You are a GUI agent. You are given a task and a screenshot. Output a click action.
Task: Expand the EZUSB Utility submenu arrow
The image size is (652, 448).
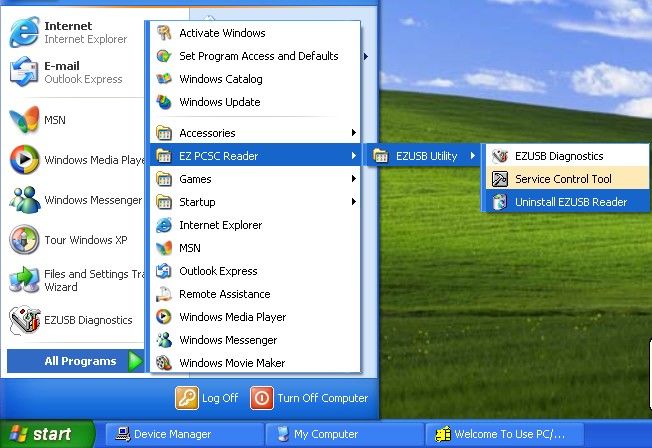pos(473,156)
